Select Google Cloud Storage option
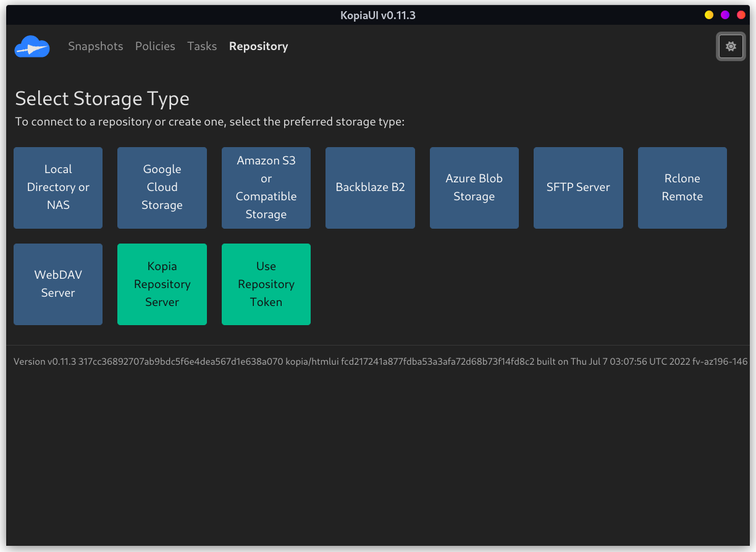This screenshot has width=756, height=552. click(162, 187)
